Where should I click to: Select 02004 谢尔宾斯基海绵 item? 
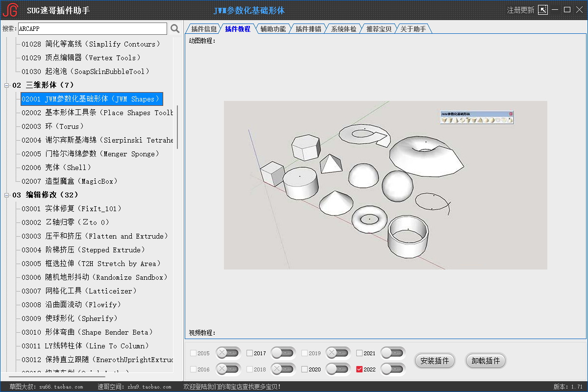click(x=97, y=140)
